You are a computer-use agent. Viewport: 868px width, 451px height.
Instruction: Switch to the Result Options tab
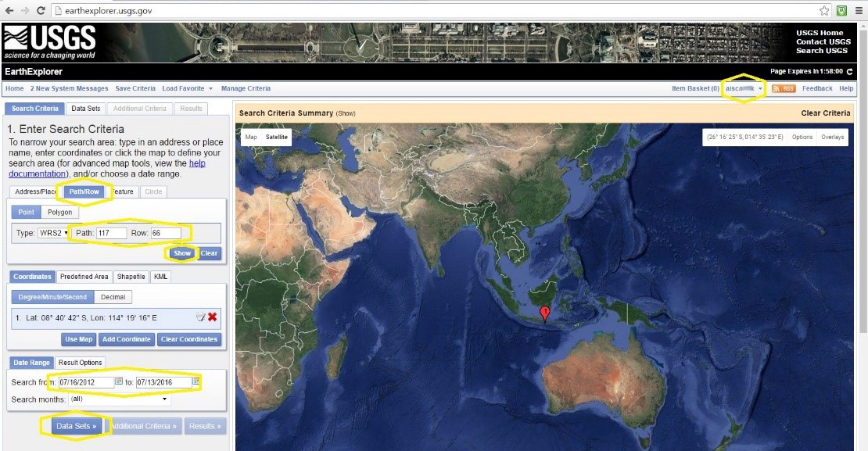tap(81, 362)
